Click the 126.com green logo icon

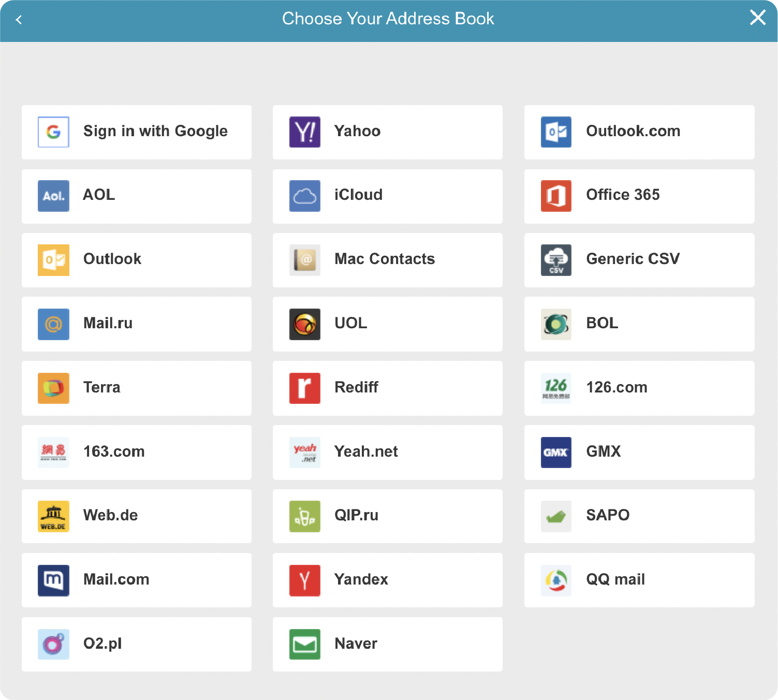(556, 388)
